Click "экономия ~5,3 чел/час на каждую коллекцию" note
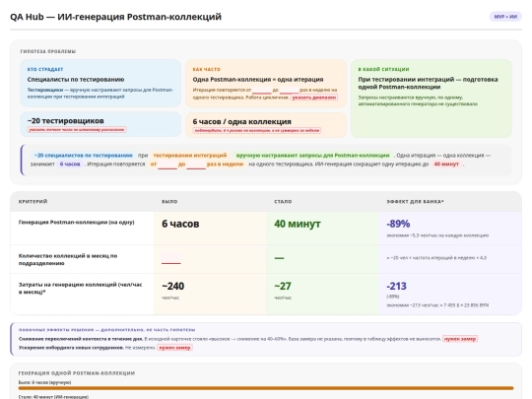 tap(437, 235)
